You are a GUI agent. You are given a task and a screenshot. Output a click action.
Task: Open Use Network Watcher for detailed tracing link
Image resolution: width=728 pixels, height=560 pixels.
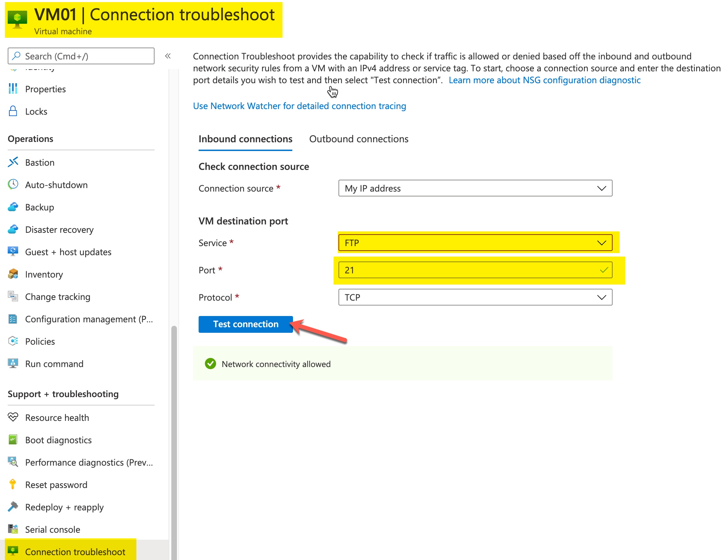[299, 106]
